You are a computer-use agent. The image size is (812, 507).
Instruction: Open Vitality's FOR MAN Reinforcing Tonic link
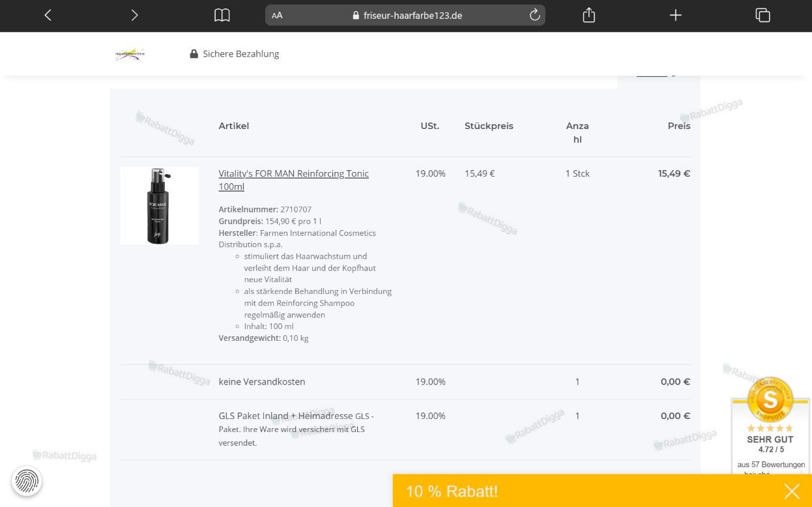coord(293,180)
